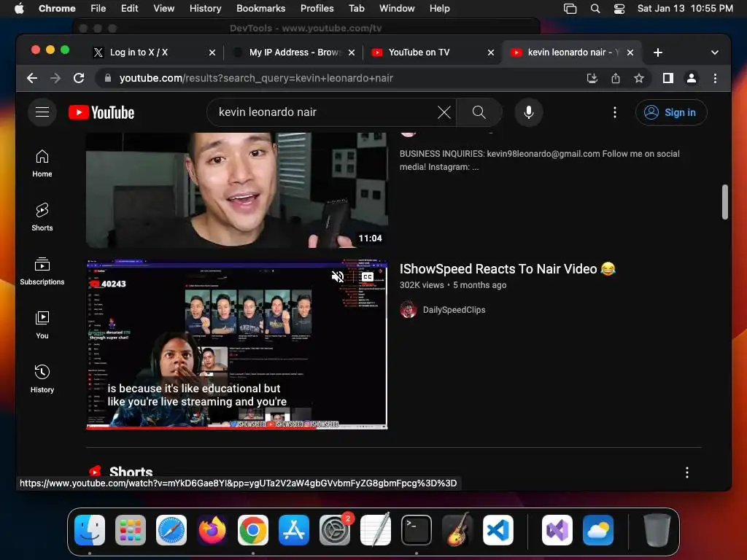Open GarageBand from the Dock
Viewport: 747px width, 560px height.
tap(457, 530)
